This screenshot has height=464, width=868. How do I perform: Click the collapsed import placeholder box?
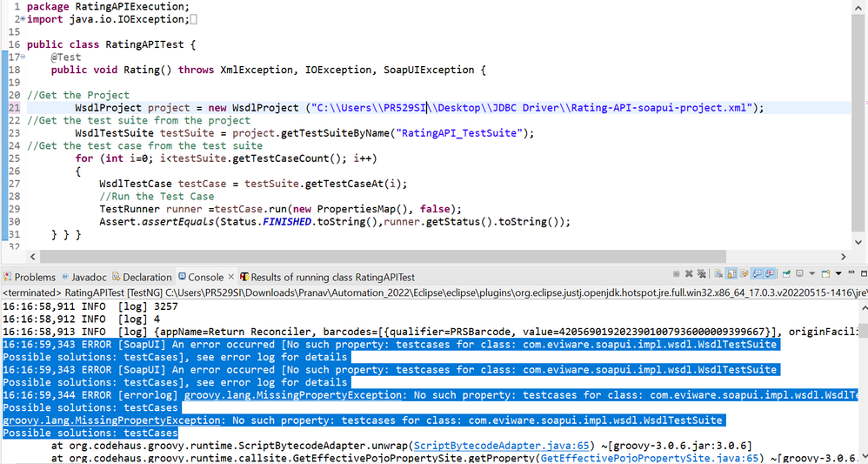[x=194, y=19]
